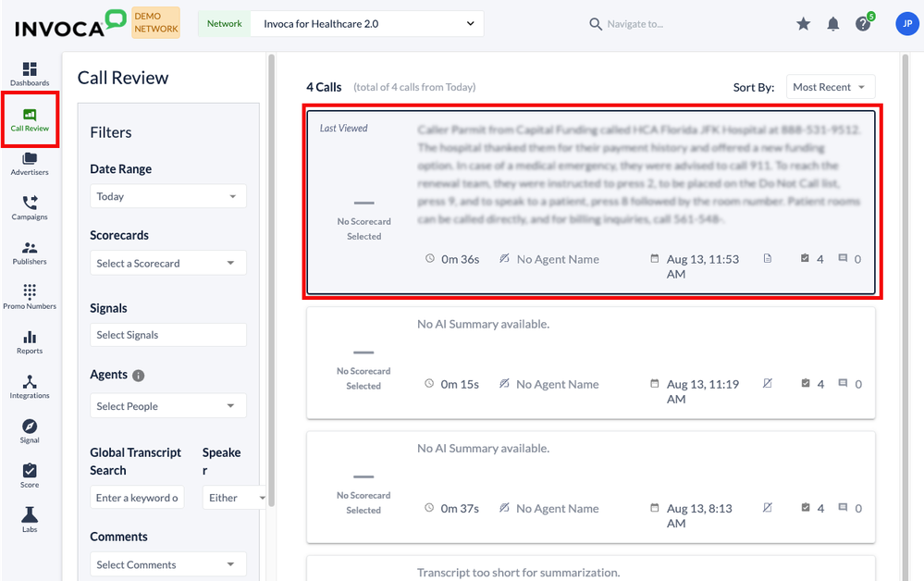
Task: Click 'No Agent Name' on the 0m 36s call
Action: coord(558,259)
